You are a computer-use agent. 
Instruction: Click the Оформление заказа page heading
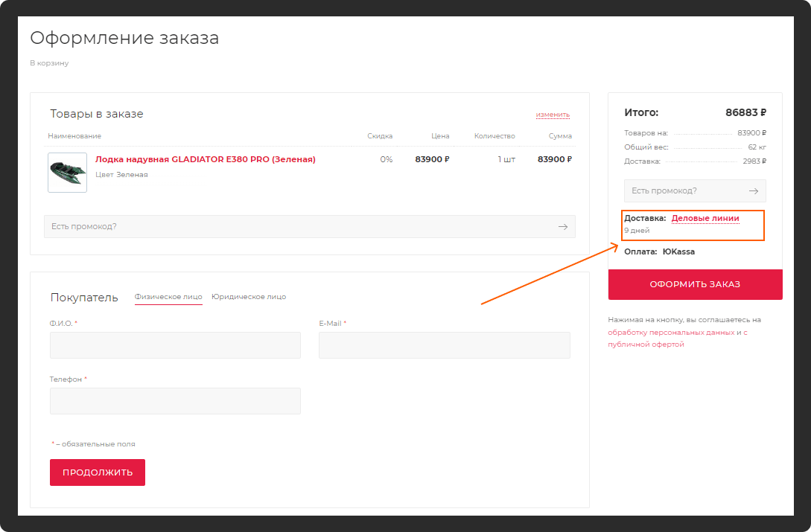[124, 38]
